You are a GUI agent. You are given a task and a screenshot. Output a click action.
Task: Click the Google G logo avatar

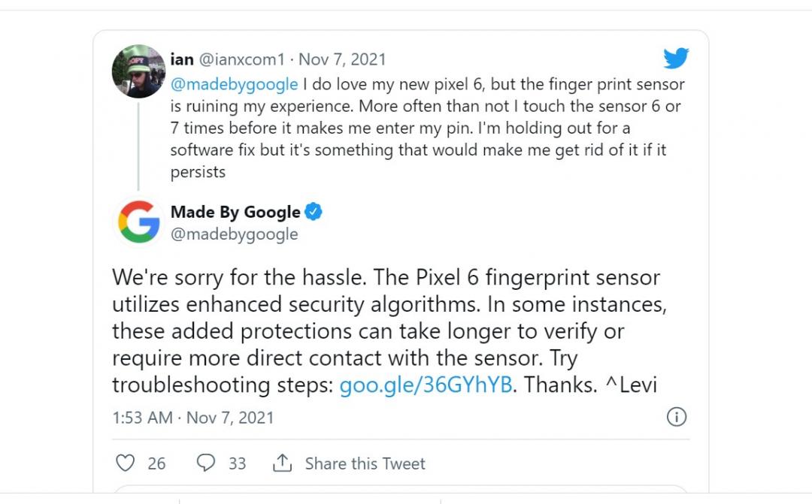pos(139,222)
